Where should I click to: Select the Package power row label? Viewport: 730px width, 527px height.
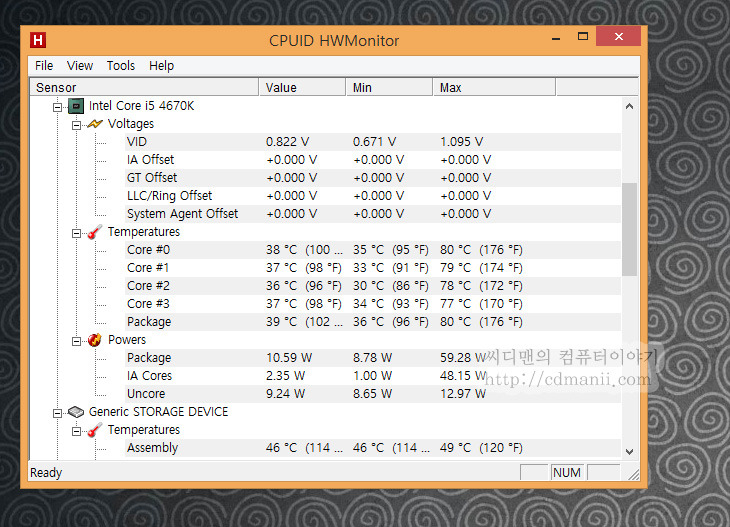[149, 358]
